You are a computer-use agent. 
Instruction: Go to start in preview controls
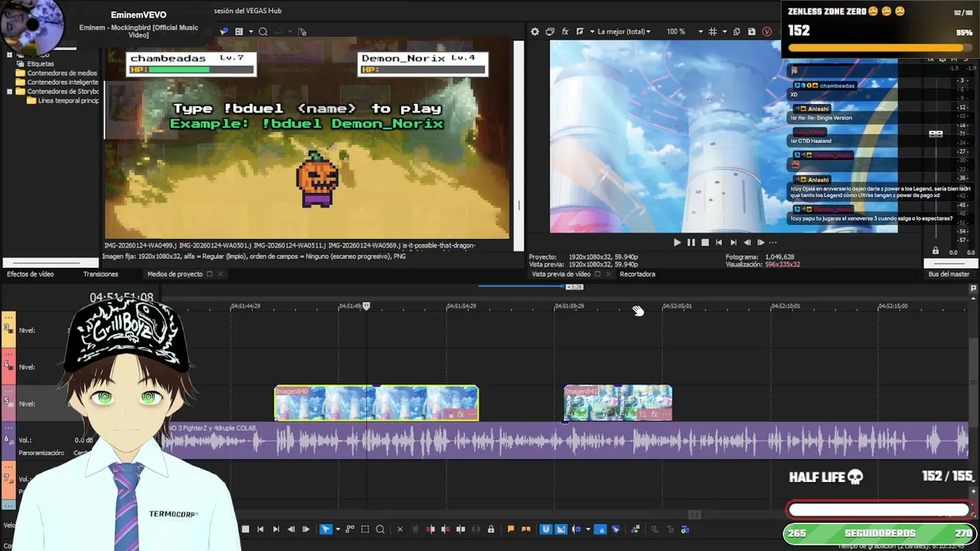(x=719, y=243)
